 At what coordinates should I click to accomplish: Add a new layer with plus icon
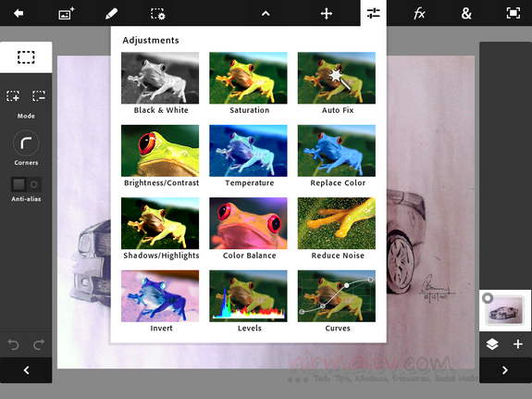pos(518,344)
